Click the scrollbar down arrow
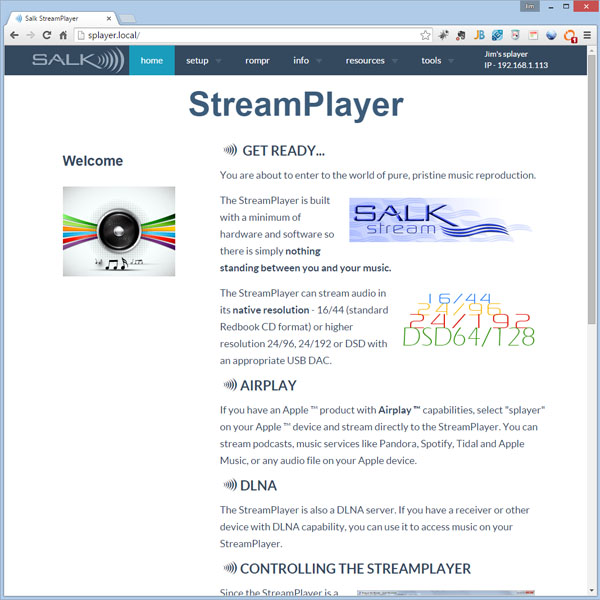Screen dimensions: 600x600 [592, 590]
